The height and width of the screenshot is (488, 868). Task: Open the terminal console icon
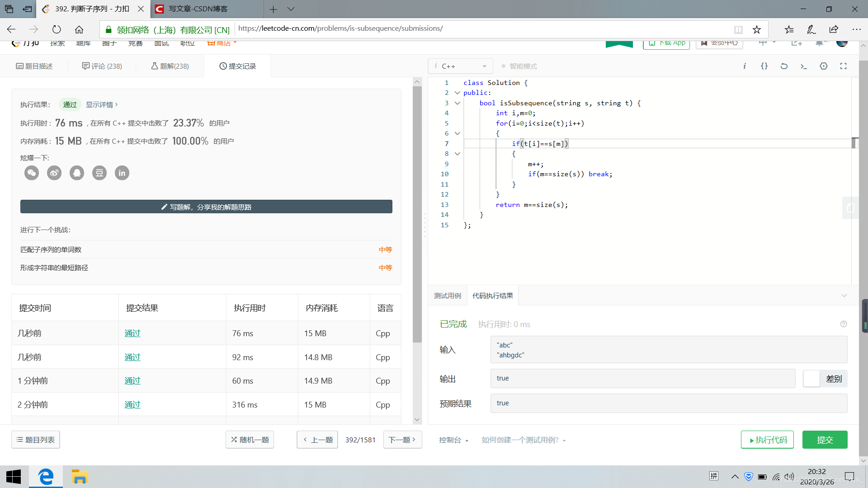(804, 66)
